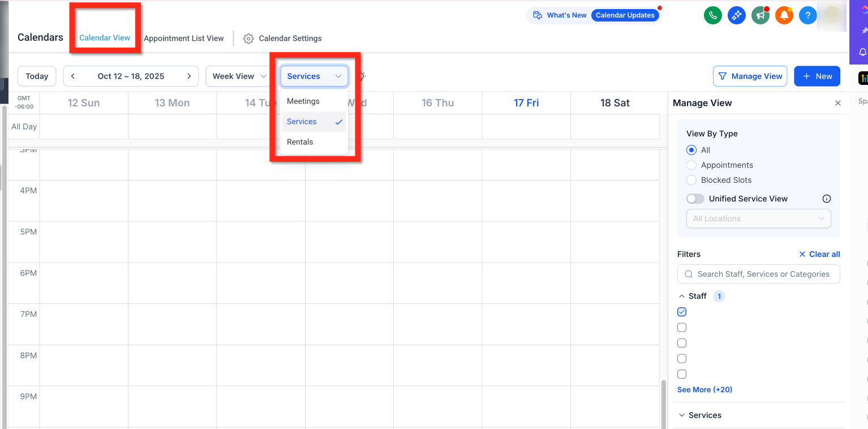
Task: Click the 16 Thu day header
Action: coord(438,103)
